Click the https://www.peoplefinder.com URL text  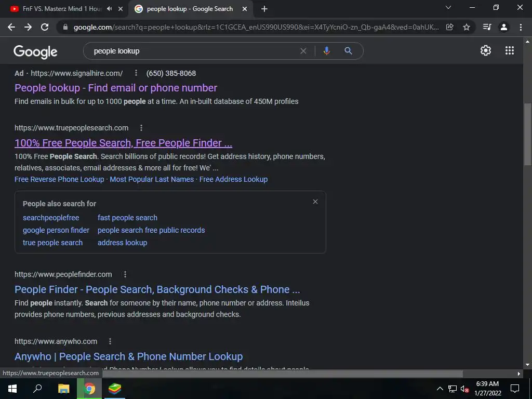63,274
